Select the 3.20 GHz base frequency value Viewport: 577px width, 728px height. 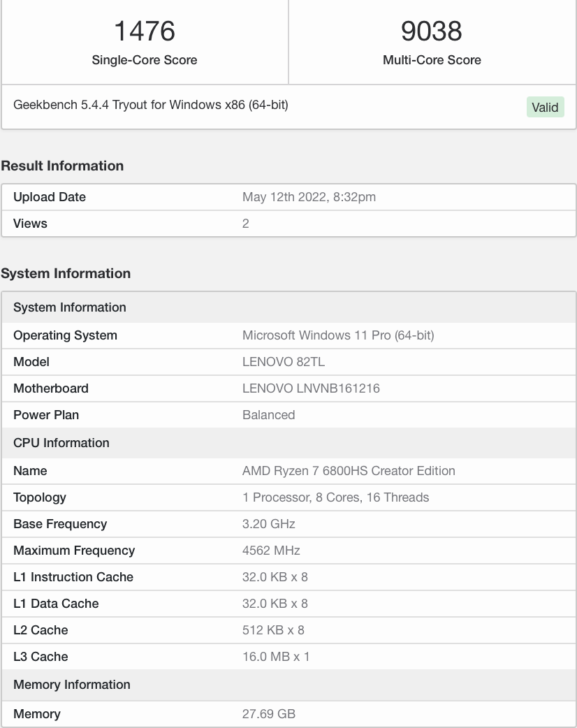point(269,524)
